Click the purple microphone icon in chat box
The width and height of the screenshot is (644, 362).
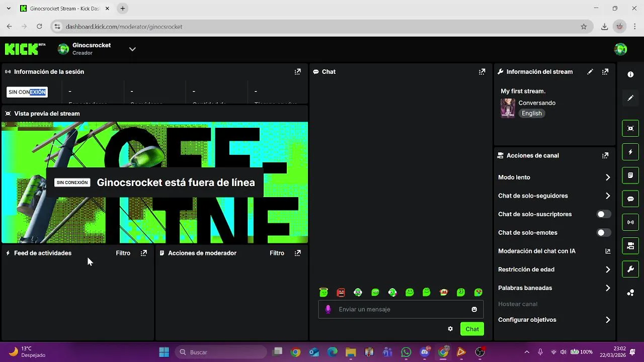click(x=328, y=309)
